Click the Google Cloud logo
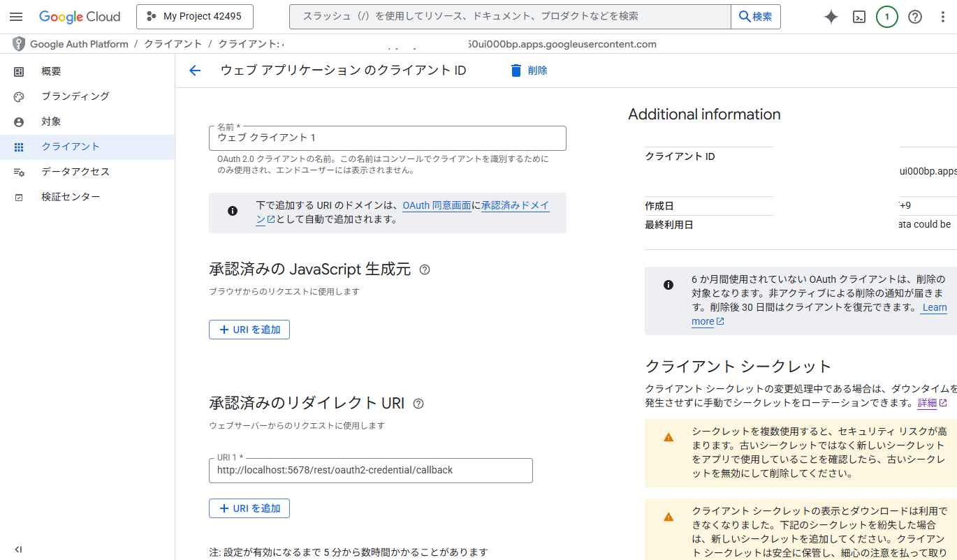 (80, 17)
